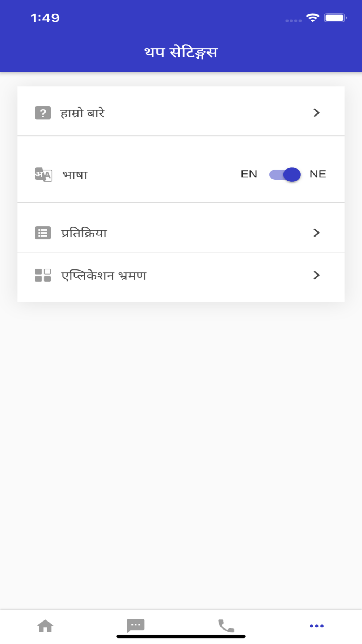
Task: Select the three-dots more tab
Action: (317, 626)
